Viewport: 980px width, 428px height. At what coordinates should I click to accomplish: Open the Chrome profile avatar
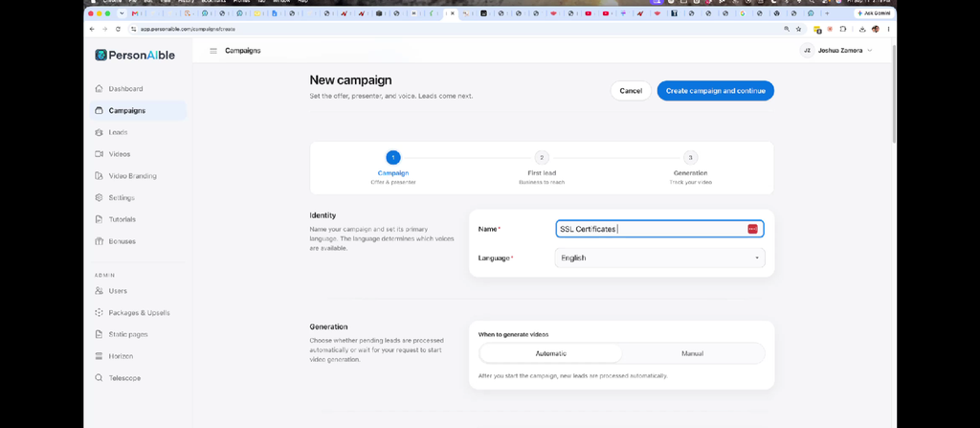876,30
